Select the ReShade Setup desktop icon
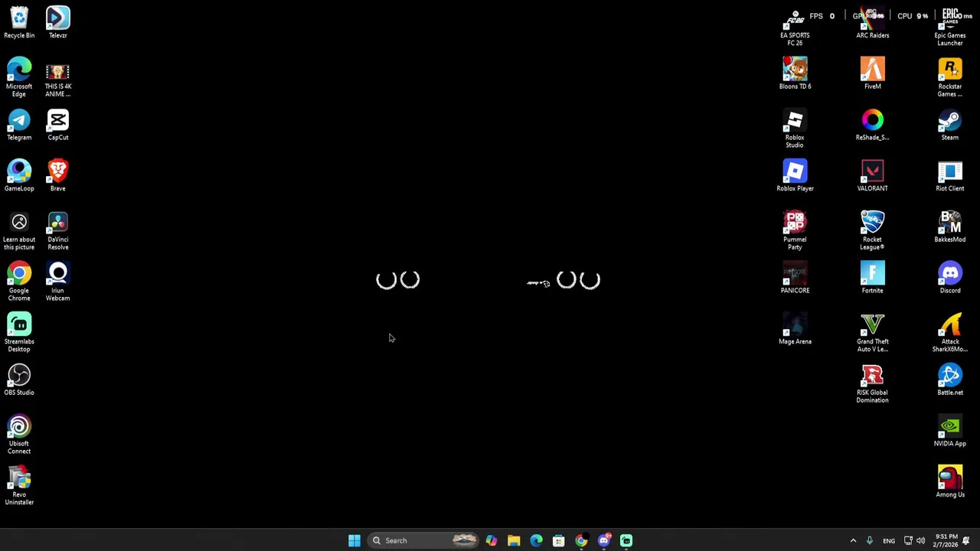This screenshot has width=980, height=551. [x=873, y=124]
